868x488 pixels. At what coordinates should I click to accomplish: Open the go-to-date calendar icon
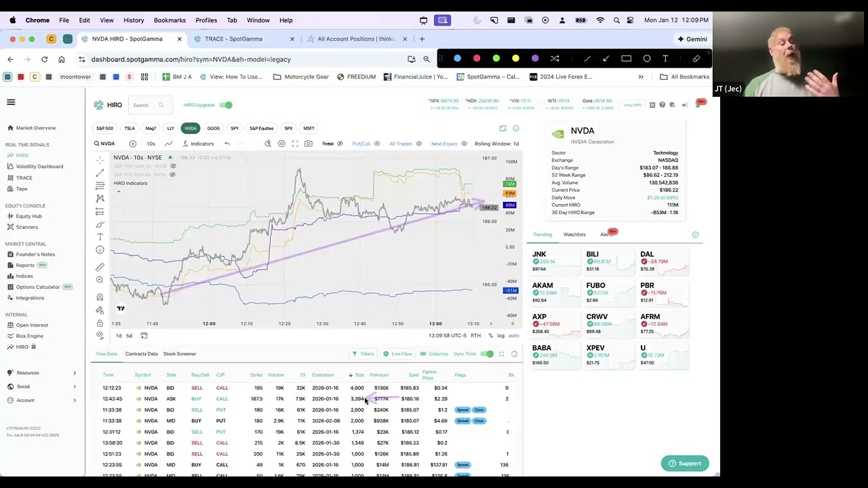pos(144,335)
